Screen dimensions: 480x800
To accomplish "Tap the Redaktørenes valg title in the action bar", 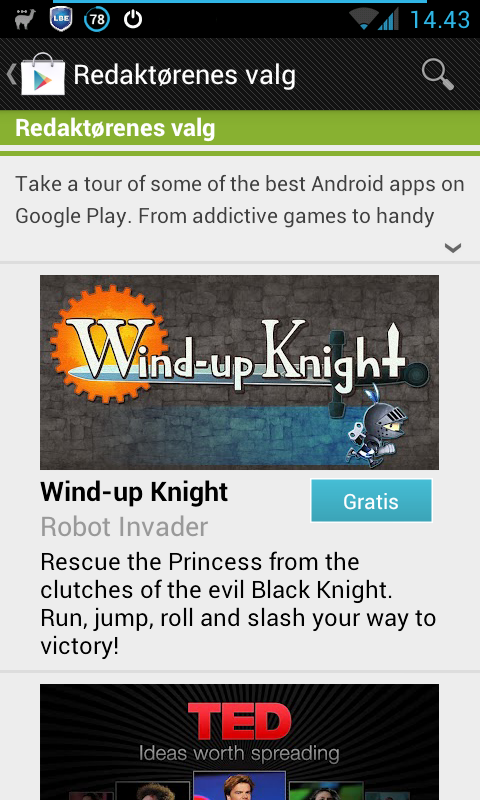I will tap(185, 75).
